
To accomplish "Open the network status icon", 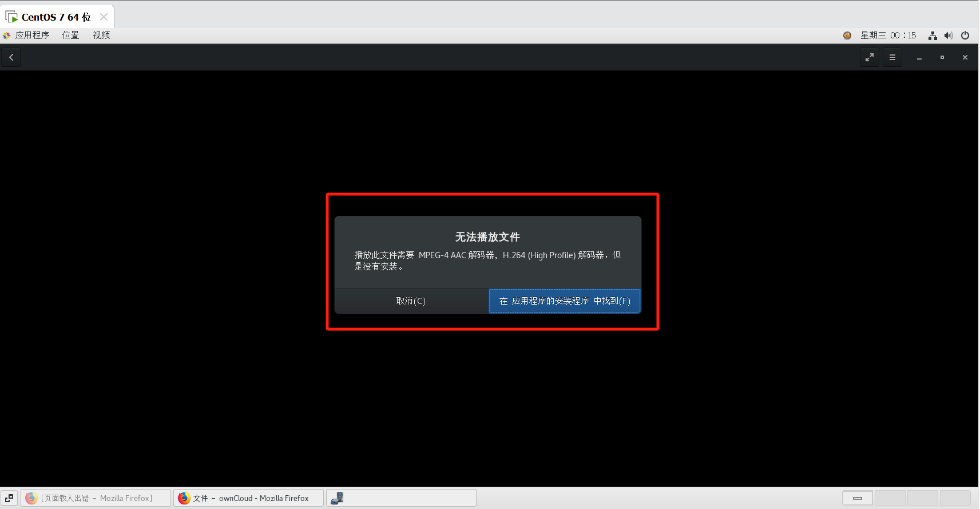I will click(933, 35).
